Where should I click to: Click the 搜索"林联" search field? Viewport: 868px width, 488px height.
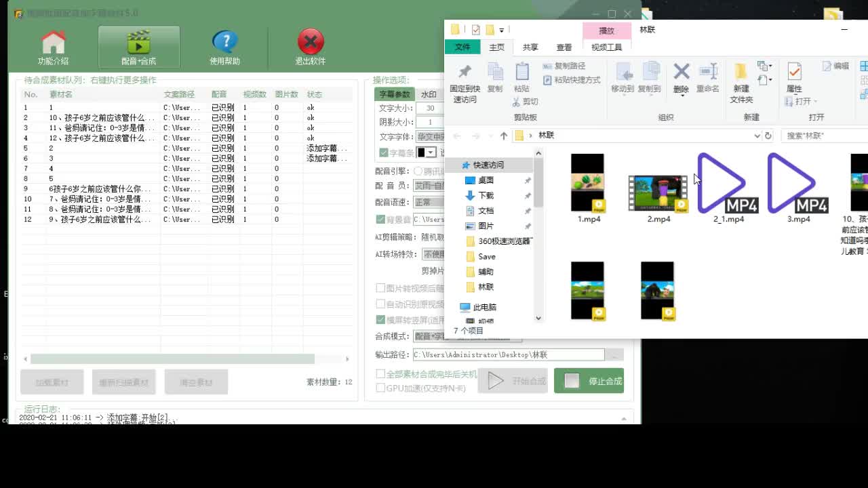[825, 136]
